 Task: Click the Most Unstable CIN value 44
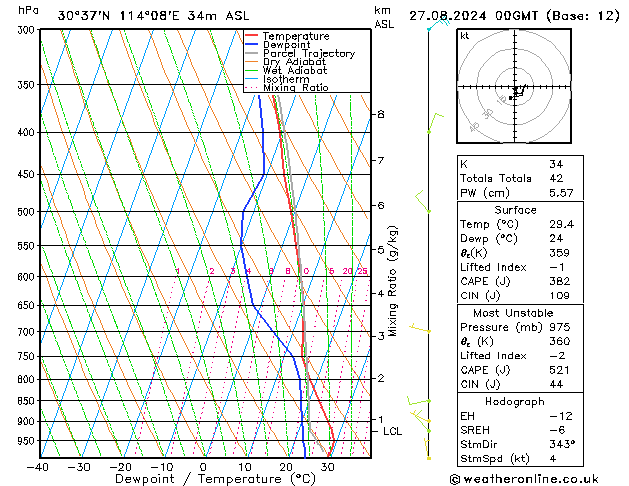[x=556, y=384]
